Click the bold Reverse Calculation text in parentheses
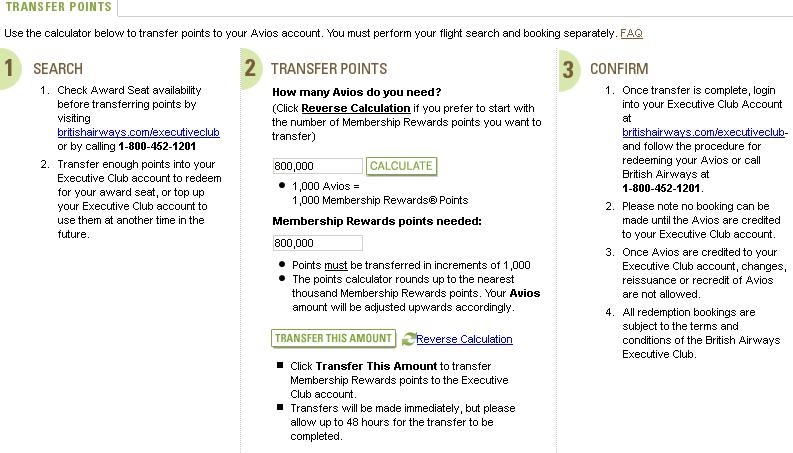 click(x=355, y=108)
